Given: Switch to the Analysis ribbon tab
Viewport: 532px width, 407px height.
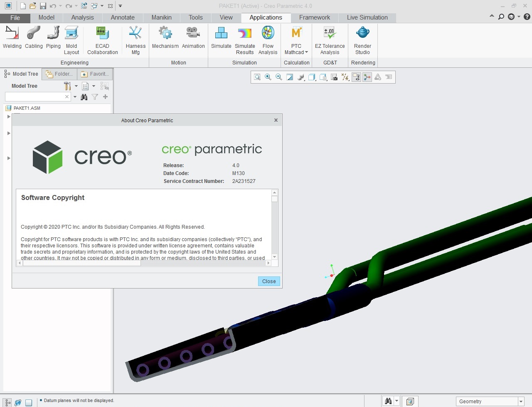Looking at the screenshot, I should point(82,17).
